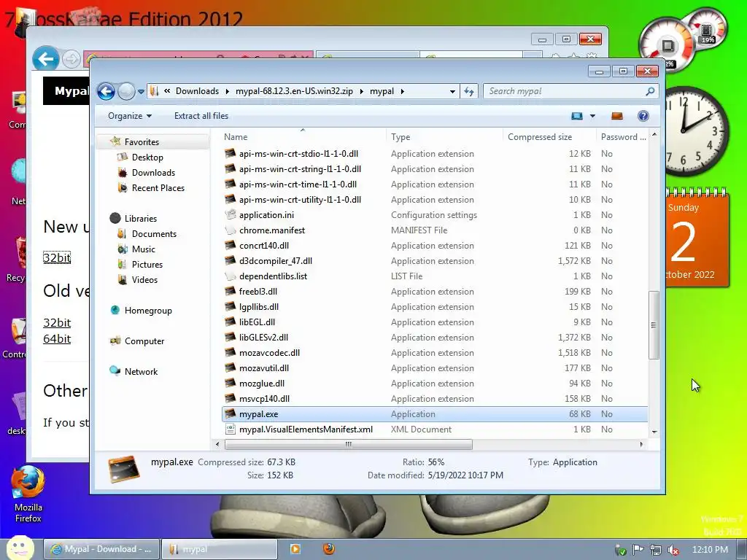Open the network tray icon
747x560 pixels.
coord(656,550)
